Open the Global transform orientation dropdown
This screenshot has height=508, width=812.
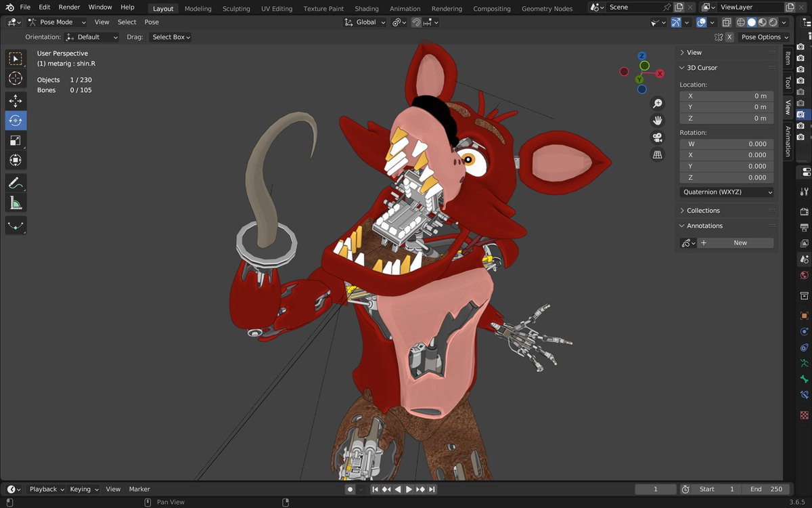[x=365, y=22]
